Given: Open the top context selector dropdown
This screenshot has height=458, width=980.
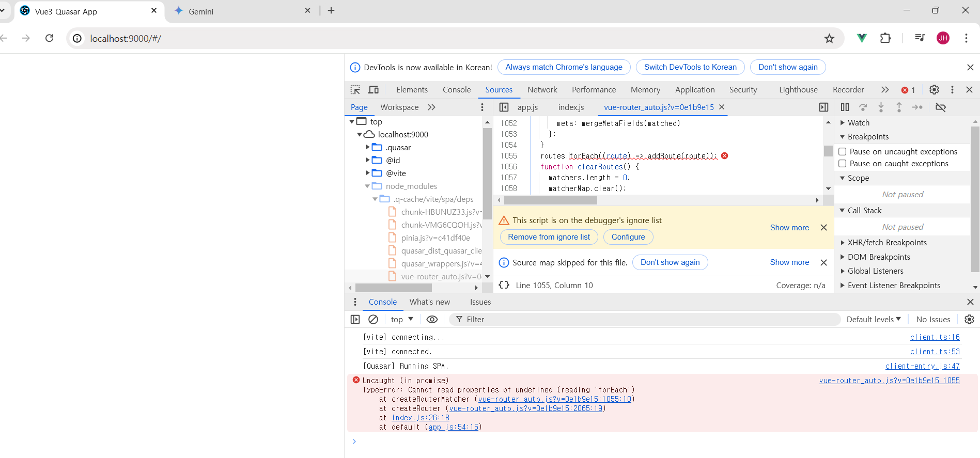Looking at the screenshot, I should [x=402, y=320].
